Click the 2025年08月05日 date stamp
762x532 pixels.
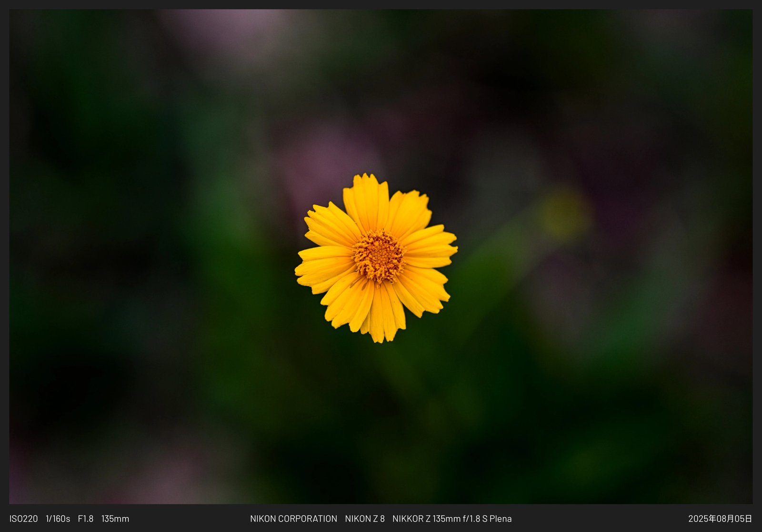click(x=720, y=519)
